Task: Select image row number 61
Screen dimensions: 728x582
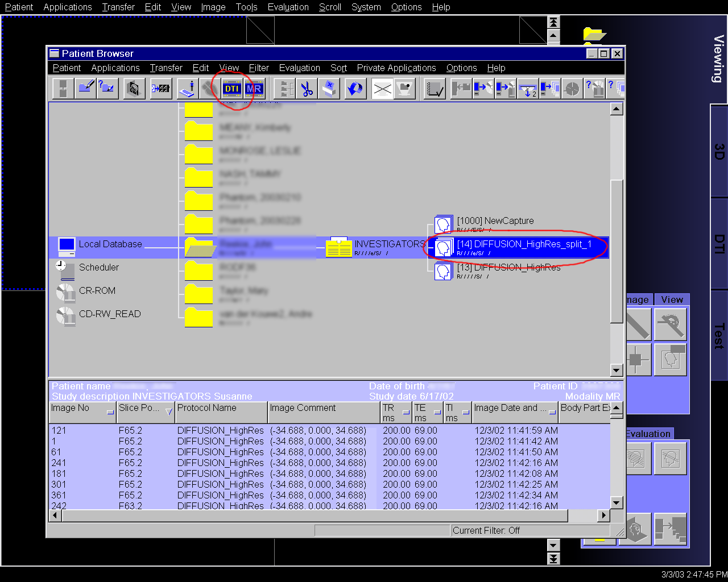Action: click(x=330, y=452)
